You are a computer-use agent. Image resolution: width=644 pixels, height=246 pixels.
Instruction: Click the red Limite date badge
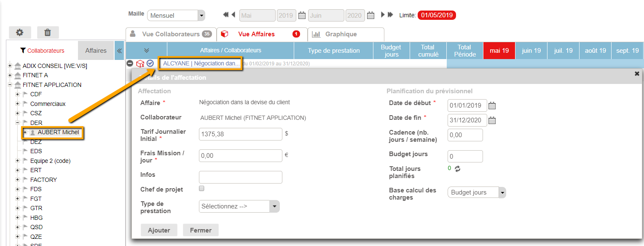click(436, 15)
